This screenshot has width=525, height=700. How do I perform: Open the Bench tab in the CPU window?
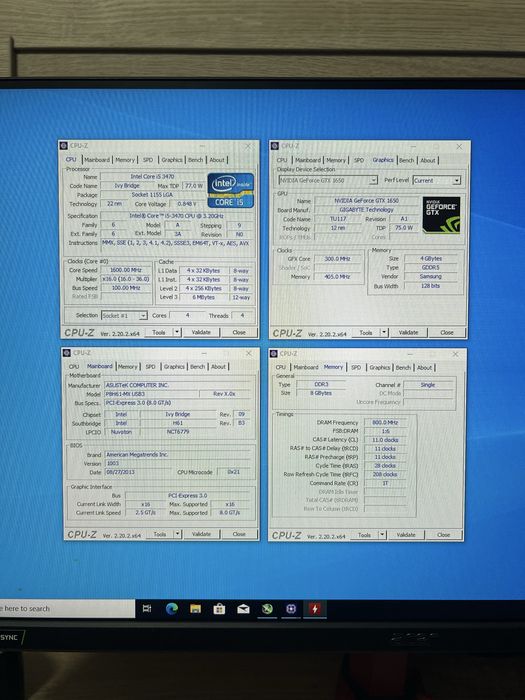pyautogui.click(x=196, y=160)
